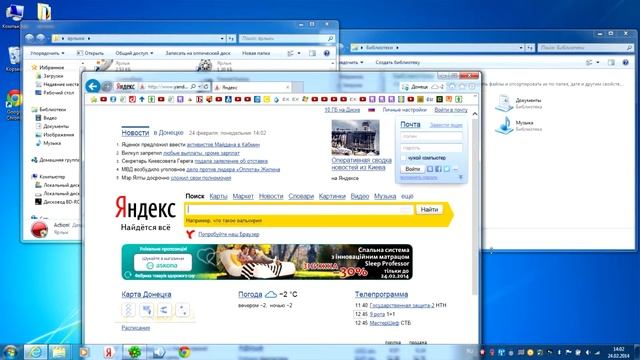Open the Карты service tab
This screenshot has height=360, width=640.
click(218, 196)
